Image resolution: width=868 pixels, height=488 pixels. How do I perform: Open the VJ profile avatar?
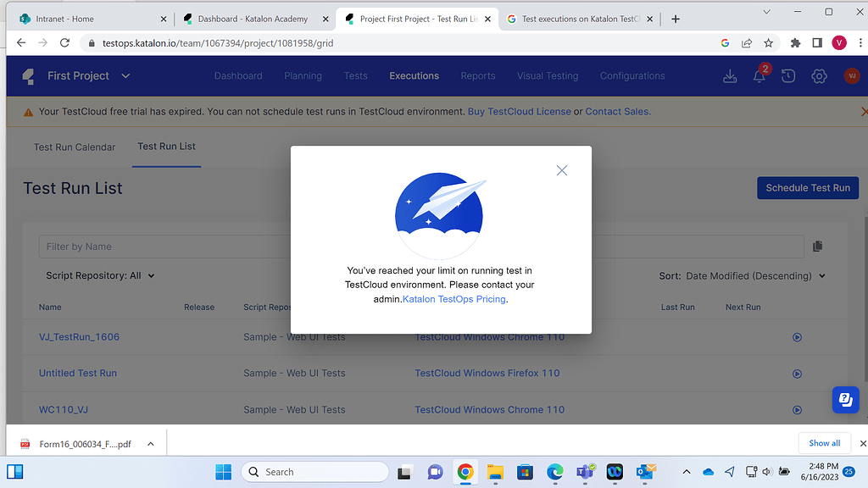pos(852,75)
